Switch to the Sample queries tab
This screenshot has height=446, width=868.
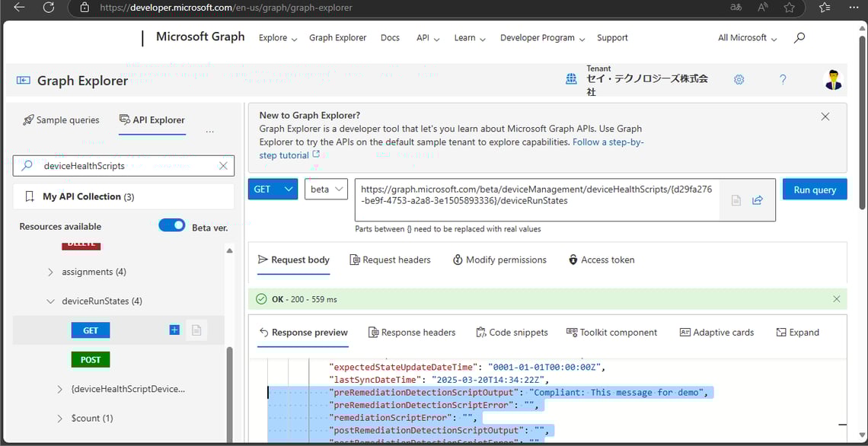coord(60,119)
